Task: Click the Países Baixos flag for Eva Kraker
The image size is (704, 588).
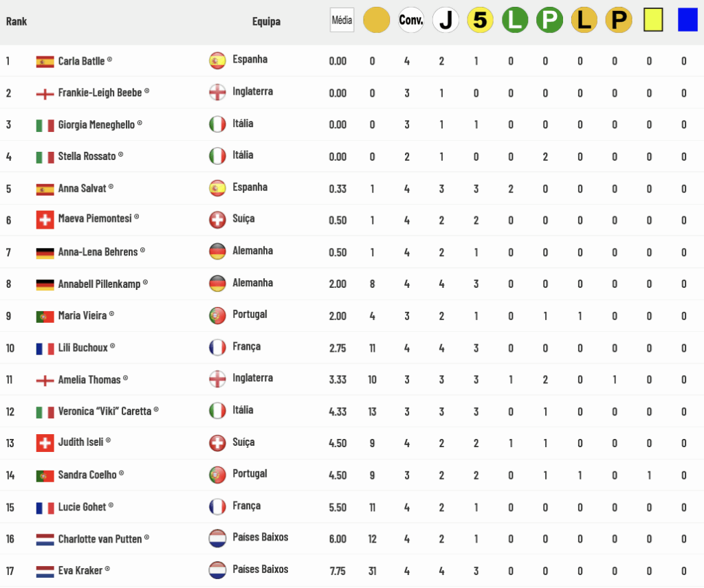Action: [218, 570]
